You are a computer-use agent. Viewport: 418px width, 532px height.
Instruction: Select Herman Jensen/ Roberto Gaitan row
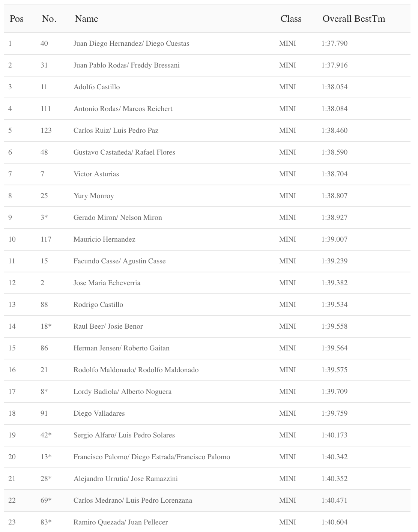(122, 348)
